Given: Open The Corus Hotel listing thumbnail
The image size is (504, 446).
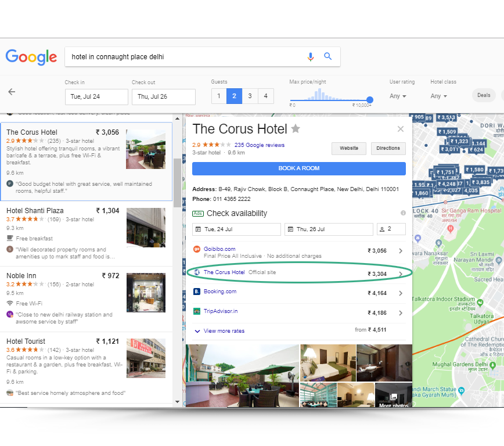Looking at the screenshot, I should click(x=146, y=149).
